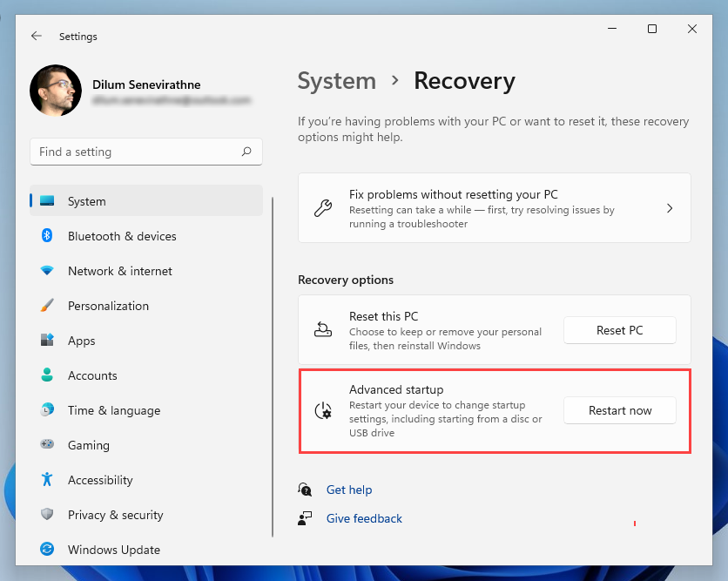Click the Time & language globe icon
Screen dimensions: 728x581
[47, 410]
